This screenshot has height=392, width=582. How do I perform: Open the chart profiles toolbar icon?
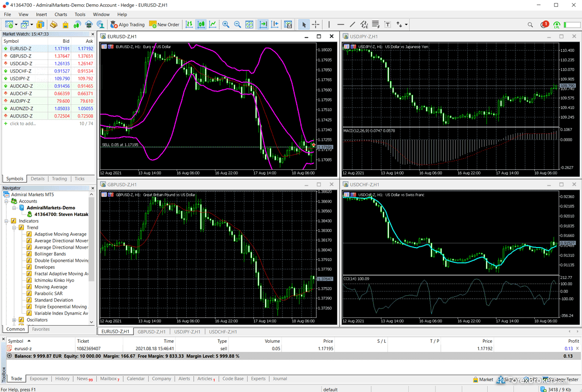pyautogui.click(x=24, y=24)
